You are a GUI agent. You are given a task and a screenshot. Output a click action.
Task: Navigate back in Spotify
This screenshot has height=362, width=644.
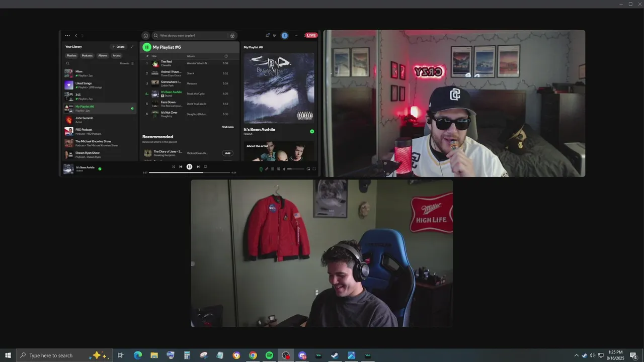(76, 36)
